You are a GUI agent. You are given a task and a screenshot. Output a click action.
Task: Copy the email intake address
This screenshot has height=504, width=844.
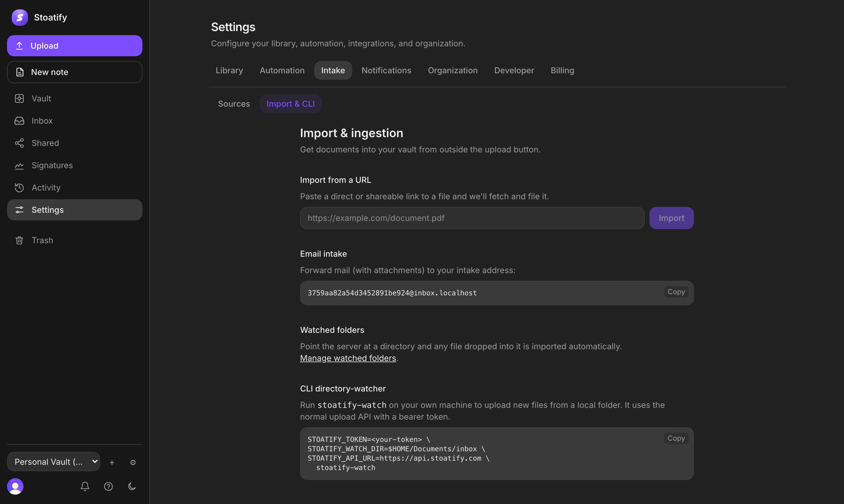pos(676,292)
